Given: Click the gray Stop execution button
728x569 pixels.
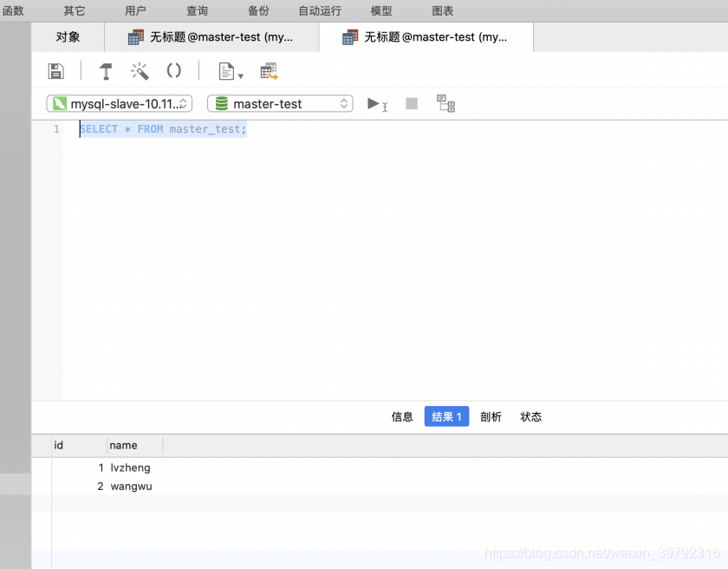Looking at the screenshot, I should point(412,103).
